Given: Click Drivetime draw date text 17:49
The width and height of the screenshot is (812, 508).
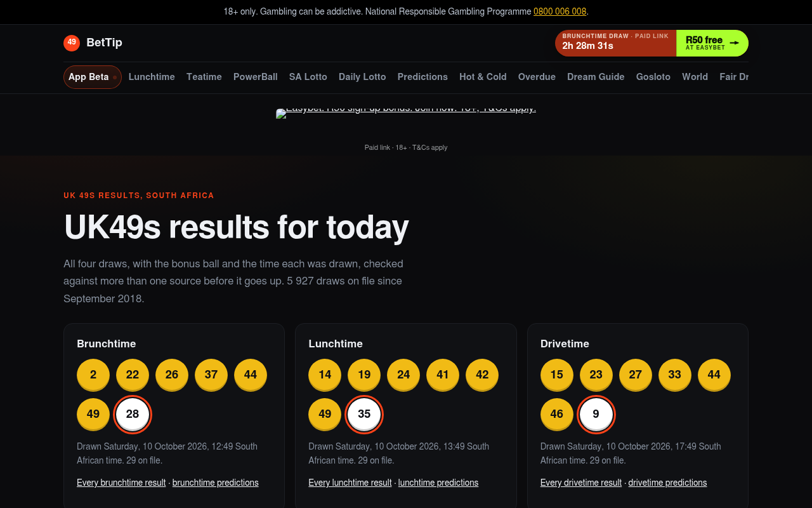Looking at the screenshot, I should (x=631, y=453).
